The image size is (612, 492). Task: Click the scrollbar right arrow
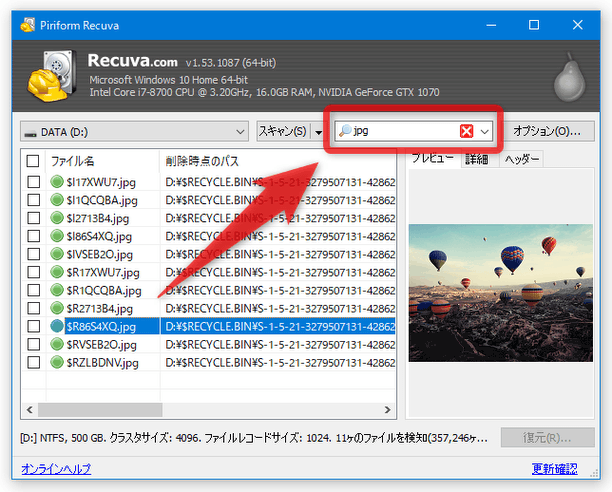tap(387, 410)
